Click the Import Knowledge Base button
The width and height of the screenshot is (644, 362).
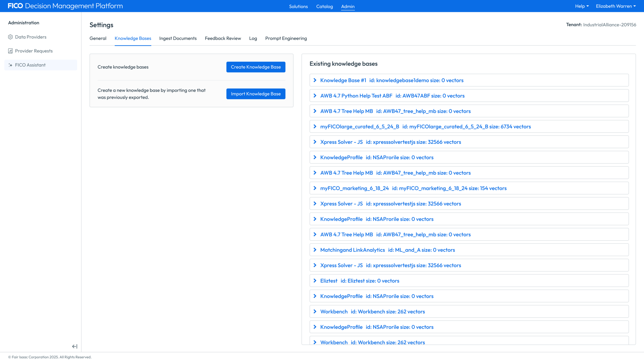click(256, 94)
